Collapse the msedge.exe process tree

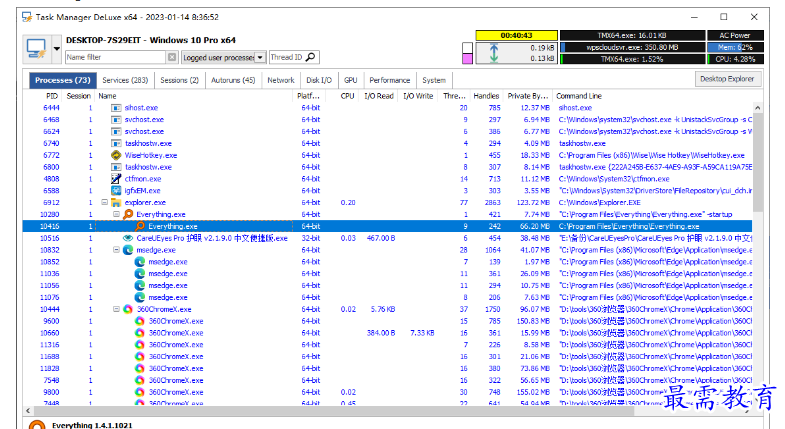point(116,250)
